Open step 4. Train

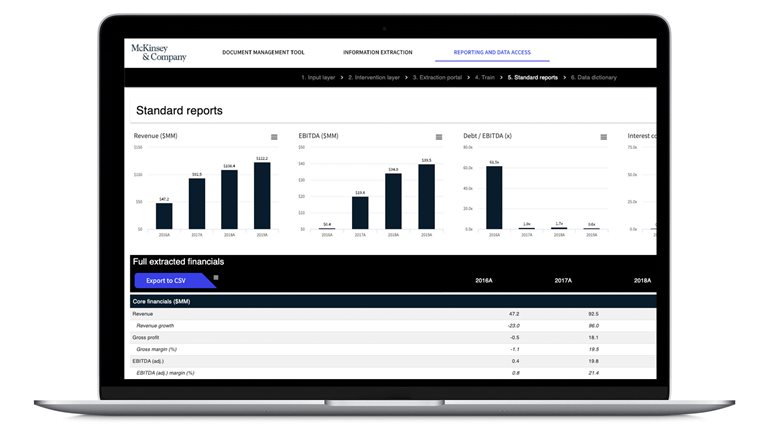pos(485,77)
